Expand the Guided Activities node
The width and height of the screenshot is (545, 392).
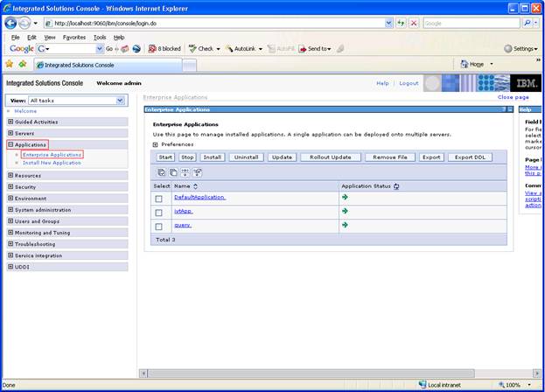pyautogui.click(x=10, y=122)
